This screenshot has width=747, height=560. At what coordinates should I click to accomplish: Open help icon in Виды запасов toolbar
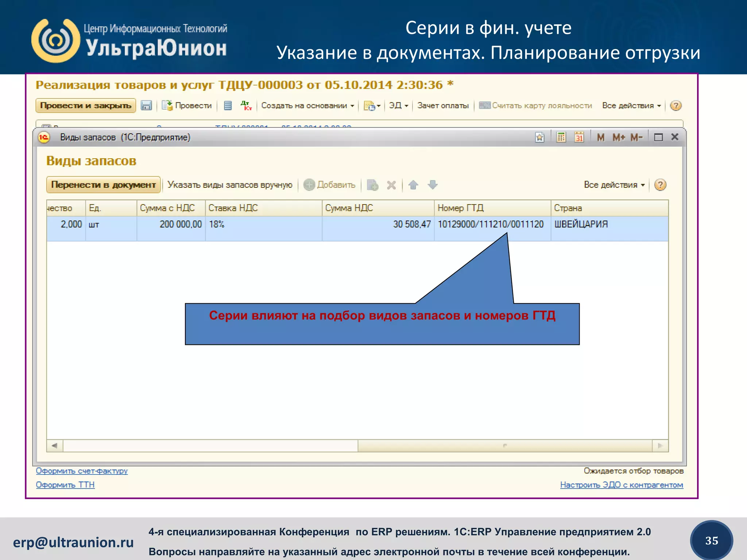660,185
